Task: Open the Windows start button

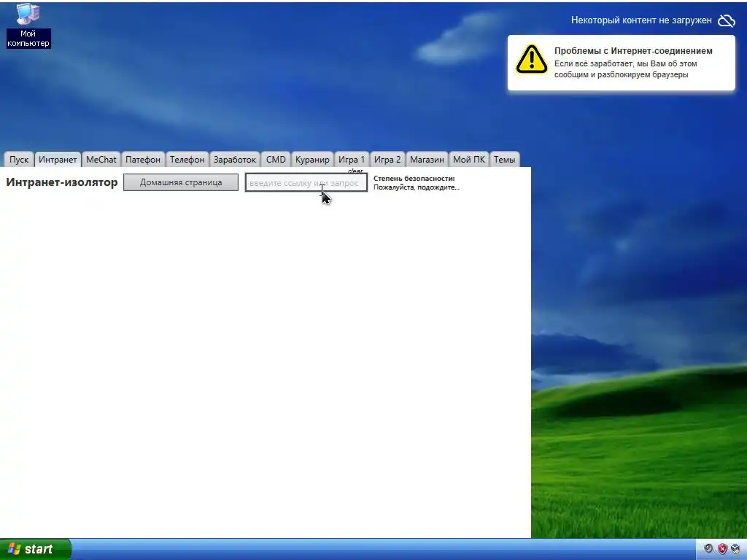Action: [x=35, y=549]
